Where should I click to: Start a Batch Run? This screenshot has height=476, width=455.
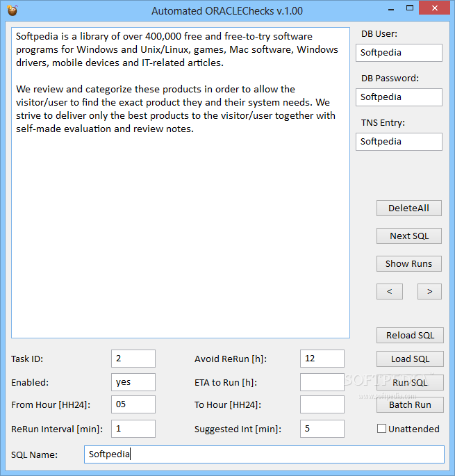click(410, 405)
